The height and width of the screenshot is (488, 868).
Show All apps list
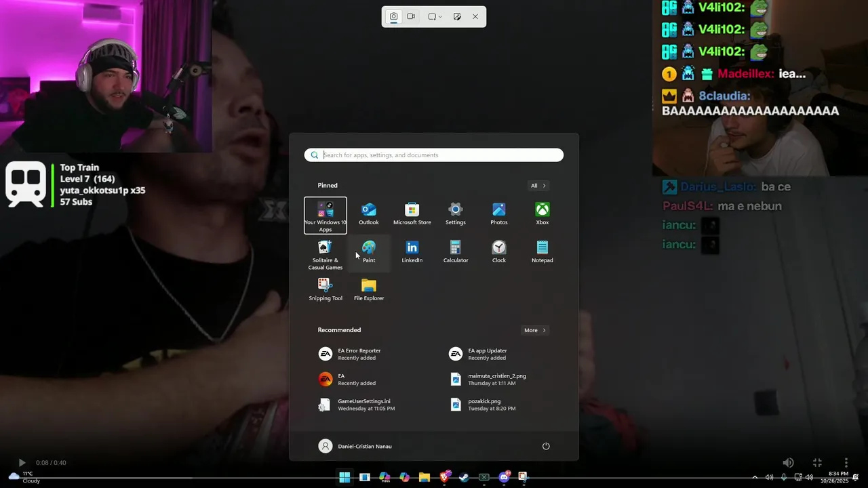[538, 186]
